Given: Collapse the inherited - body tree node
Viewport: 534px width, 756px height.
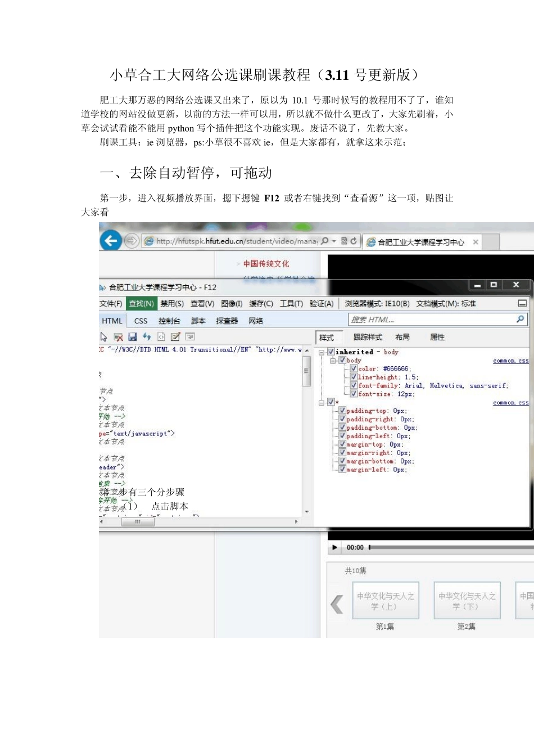Looking at the screenshot, I should (x=322, y=352).
